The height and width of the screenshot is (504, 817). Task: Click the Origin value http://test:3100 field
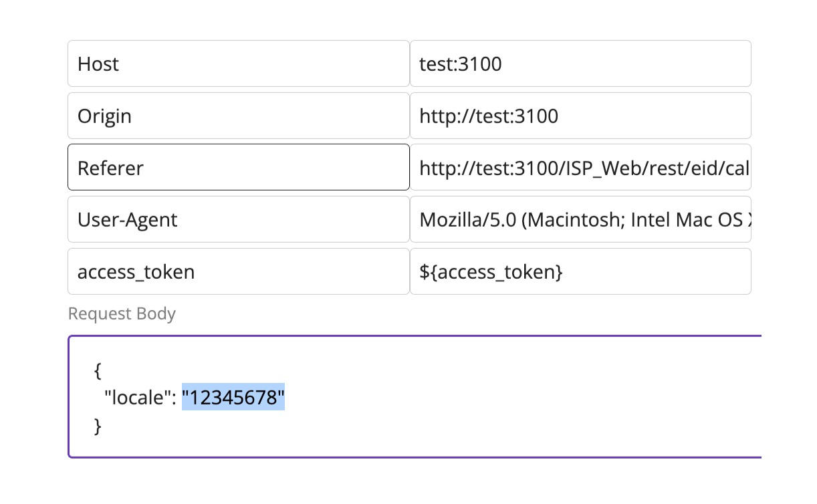[580, 116]
